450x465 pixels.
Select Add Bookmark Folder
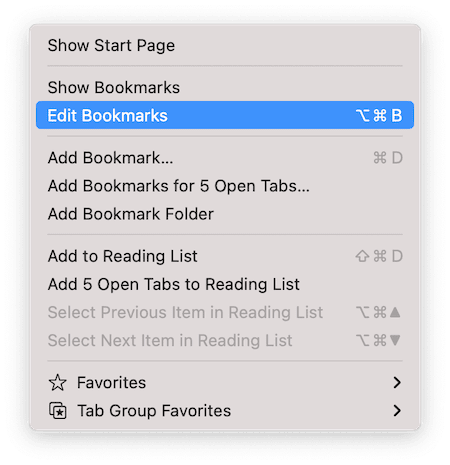225,214
